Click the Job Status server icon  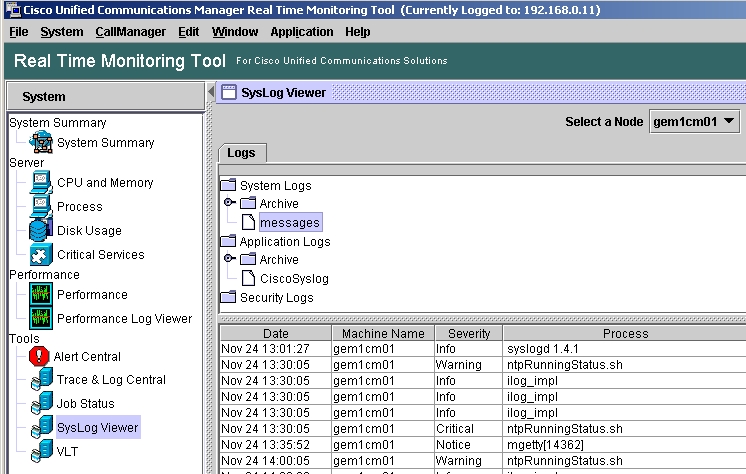click(42, 403)
